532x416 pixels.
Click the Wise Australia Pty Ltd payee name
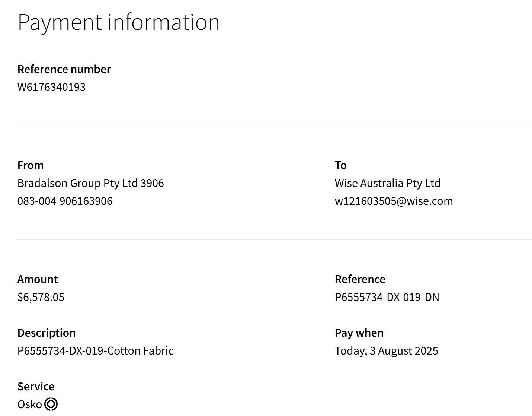388,183
